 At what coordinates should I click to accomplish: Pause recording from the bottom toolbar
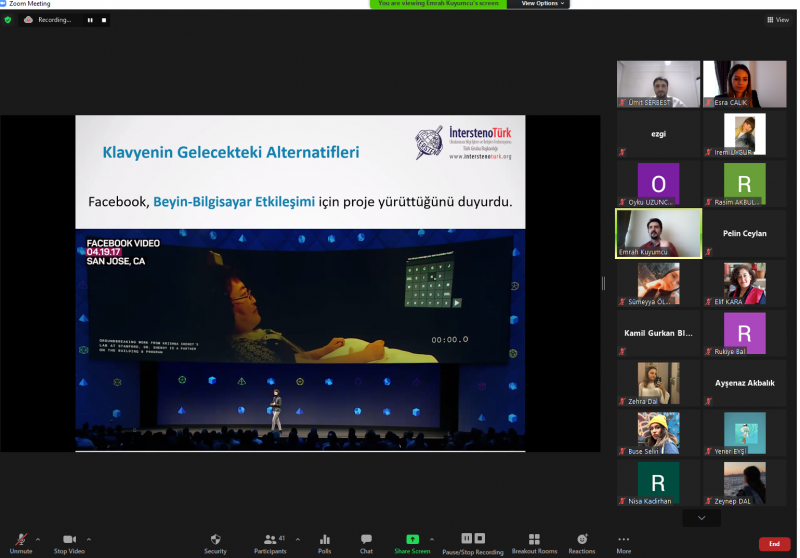[466, 538]
